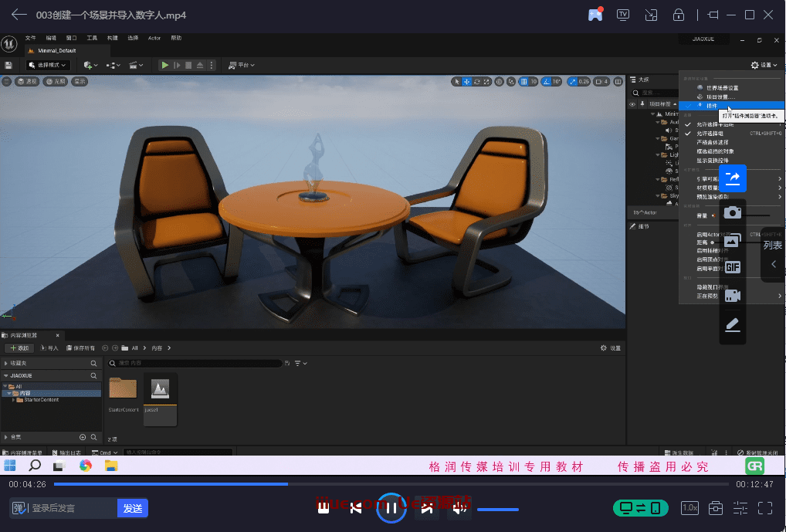Lock the player with the padlock icon

coord(678,15)
